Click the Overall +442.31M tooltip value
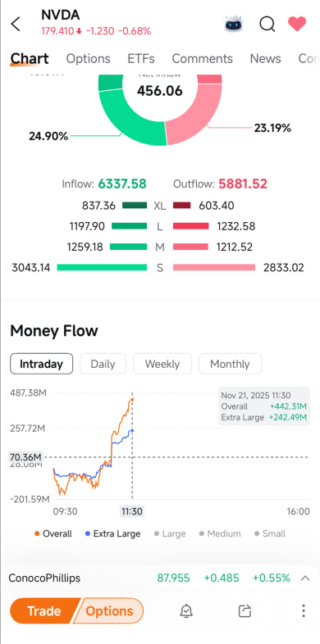This screenshot has width=320, height=644. [288, 406]
